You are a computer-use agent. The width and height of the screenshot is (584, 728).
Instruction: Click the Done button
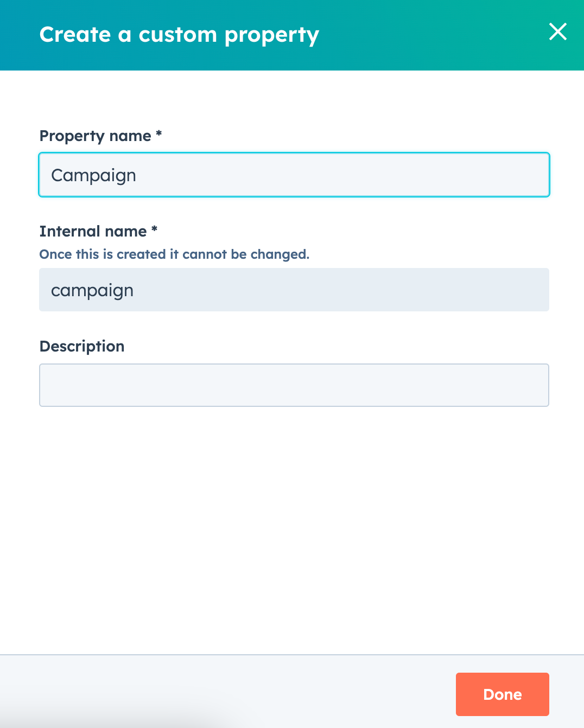[x=503, y=694]
